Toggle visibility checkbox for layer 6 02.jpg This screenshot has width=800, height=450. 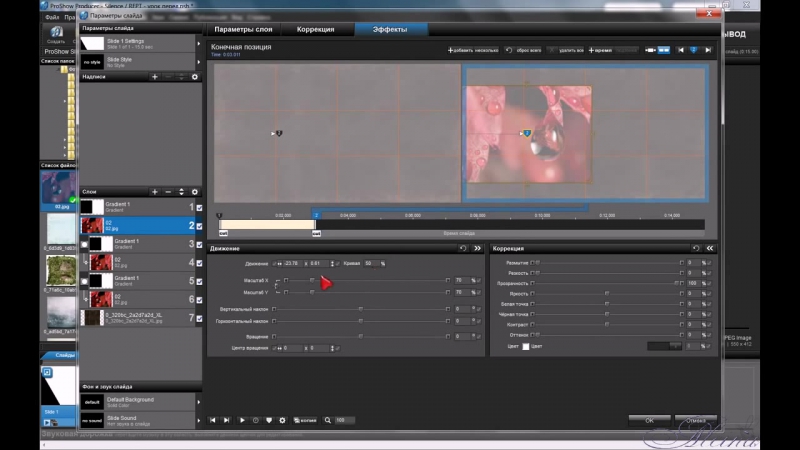point(199,300)
